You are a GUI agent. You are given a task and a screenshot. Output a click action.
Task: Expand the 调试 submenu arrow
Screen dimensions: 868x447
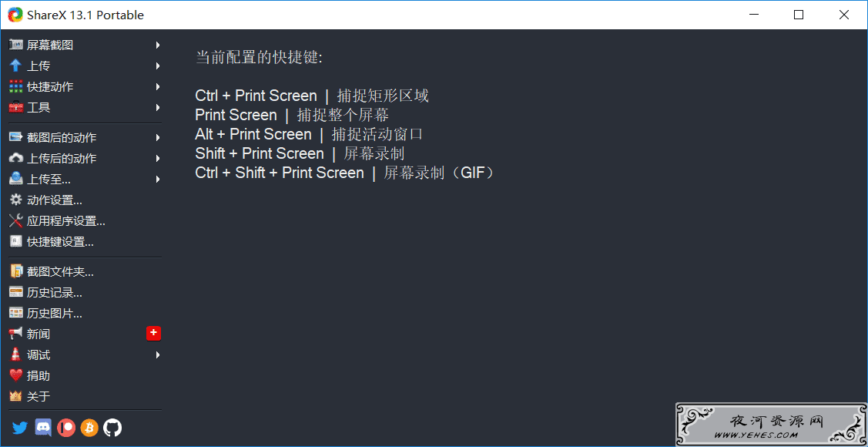pos(158,355)
